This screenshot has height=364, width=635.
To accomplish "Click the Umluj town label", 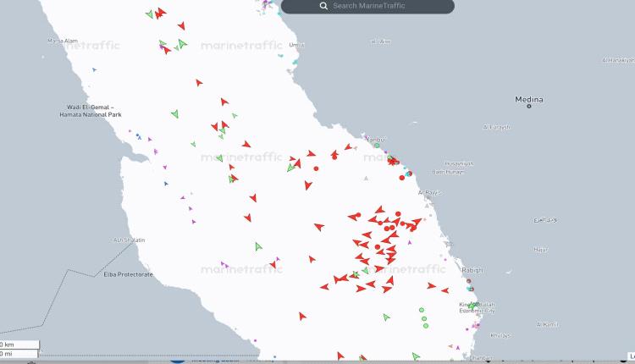I will click(x=296, y=45).
